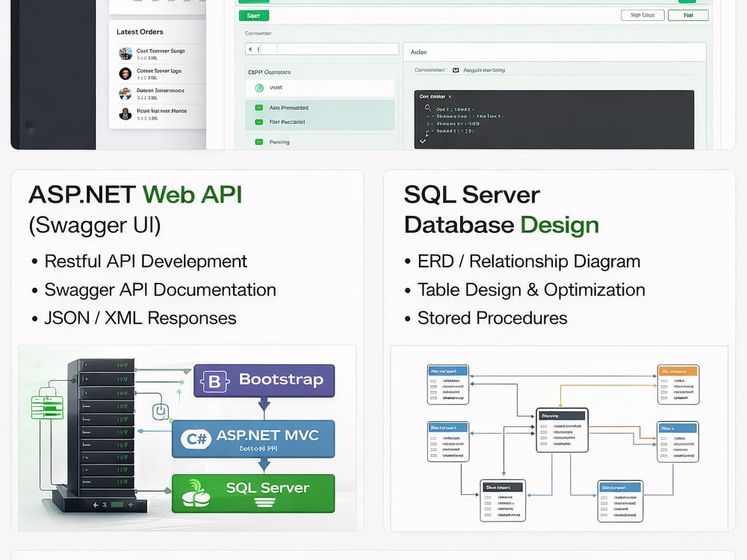Click the gray outlined button near the top right
Viewport: 747px width, 560px height.
(642, 15)
